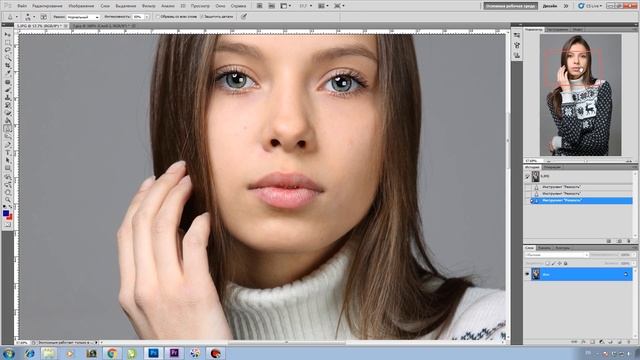The image size is (640, 360).
Task: Switch to the 'Каналы' tab
Action: coord(544,248)
